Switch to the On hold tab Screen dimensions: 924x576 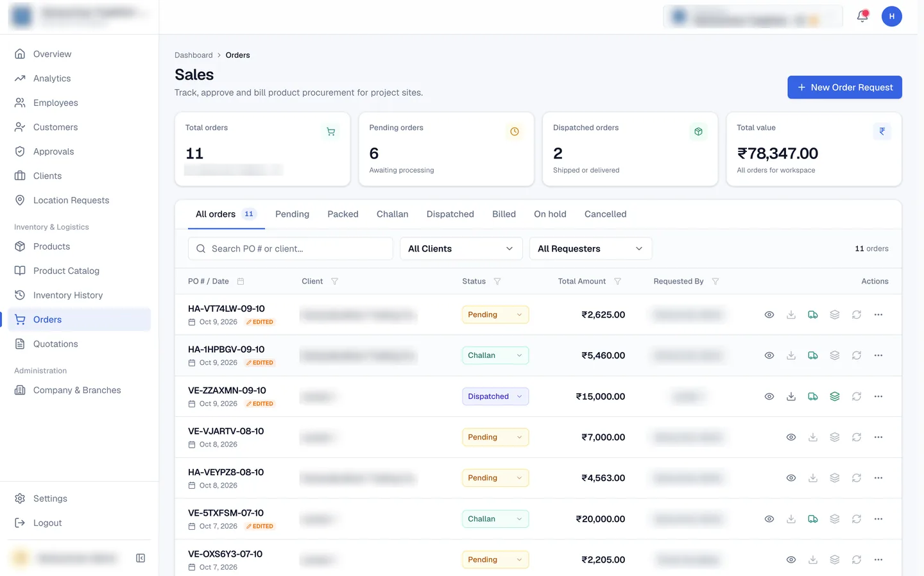point(550,214)
